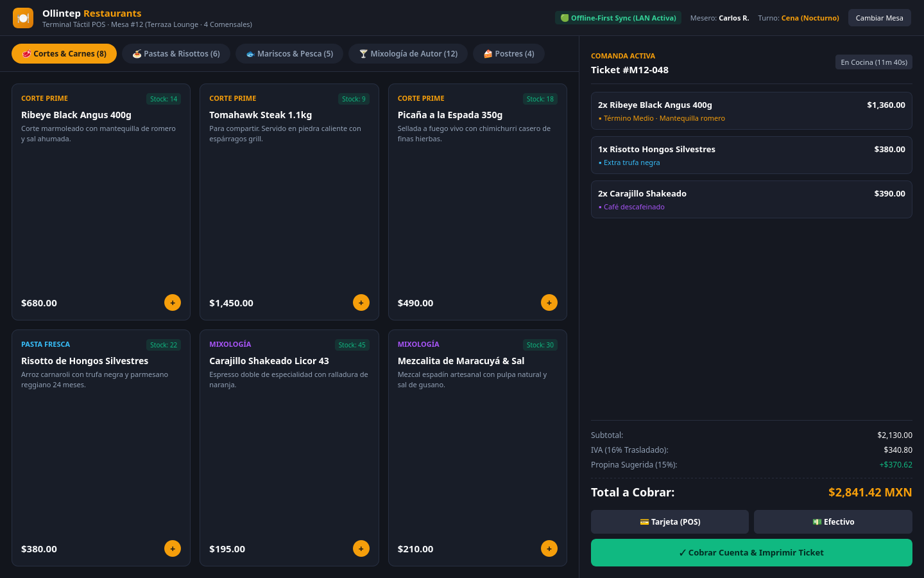Open Mixología de Autor tab
The height and width of the screenshot is (578, 924).
408,54
